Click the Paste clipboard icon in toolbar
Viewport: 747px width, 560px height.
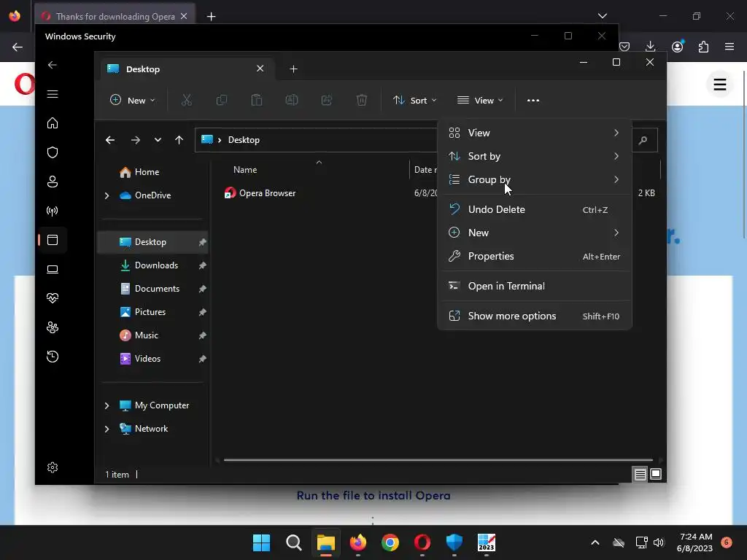coord(256,100)
